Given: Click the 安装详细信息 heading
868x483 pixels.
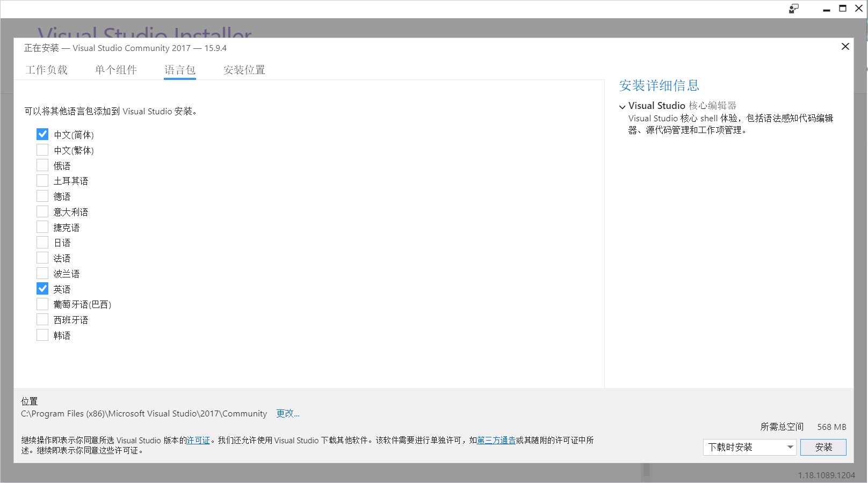Looking at the screenshot, I should click(x=659, y=85).
